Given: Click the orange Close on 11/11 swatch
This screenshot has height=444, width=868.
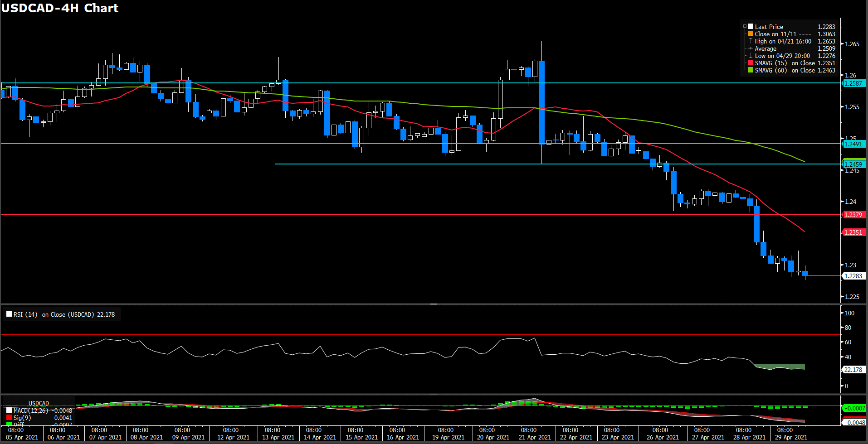Looking at the screenshot, I should (751, 34).
